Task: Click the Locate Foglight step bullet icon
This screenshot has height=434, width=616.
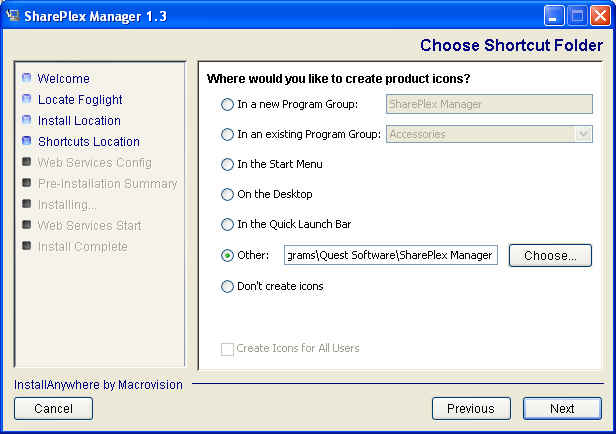Action: [x=27, y=98]
